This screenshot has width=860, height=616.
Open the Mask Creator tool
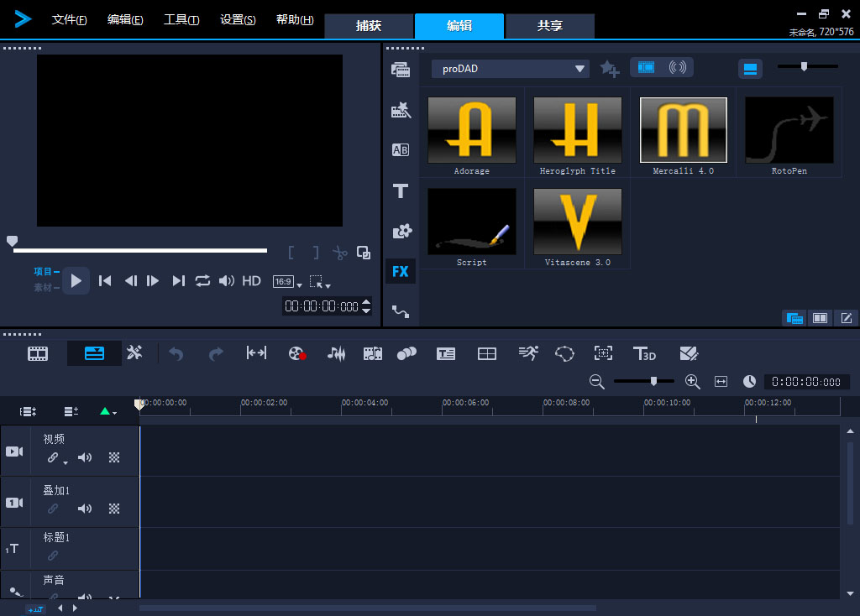(564, 353)
